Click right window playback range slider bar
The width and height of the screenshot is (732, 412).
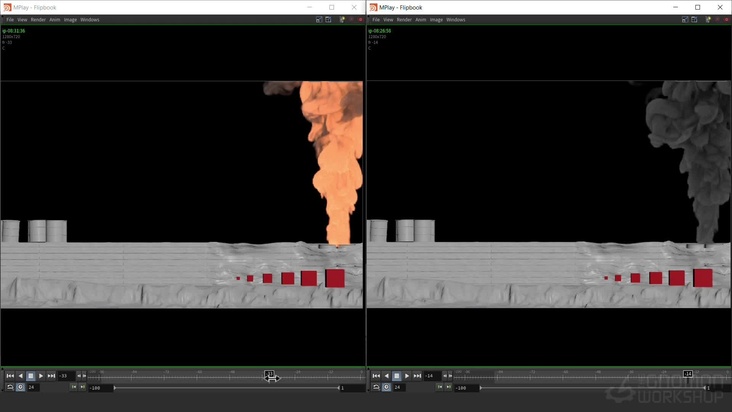point(593,388)
